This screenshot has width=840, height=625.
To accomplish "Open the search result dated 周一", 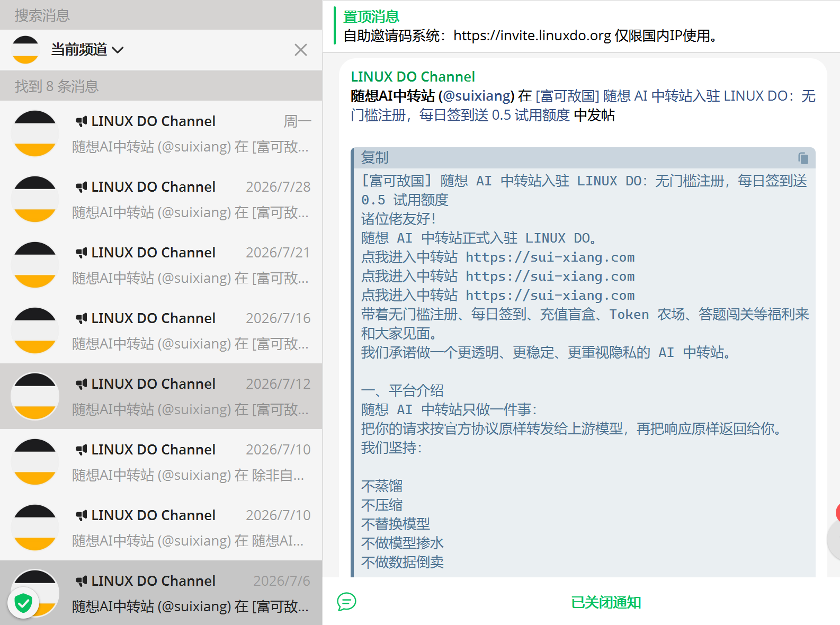I will click(161, 133).
